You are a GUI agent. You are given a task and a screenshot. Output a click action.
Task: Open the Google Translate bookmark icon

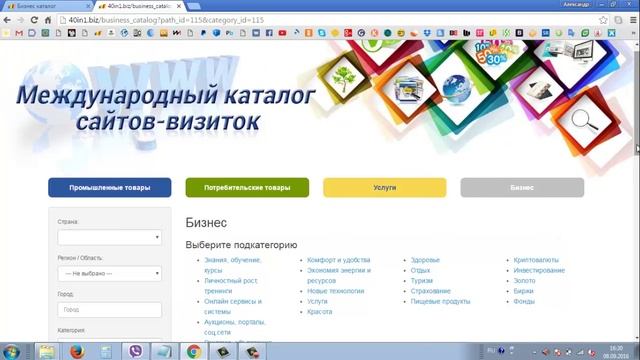coord(571,33)
